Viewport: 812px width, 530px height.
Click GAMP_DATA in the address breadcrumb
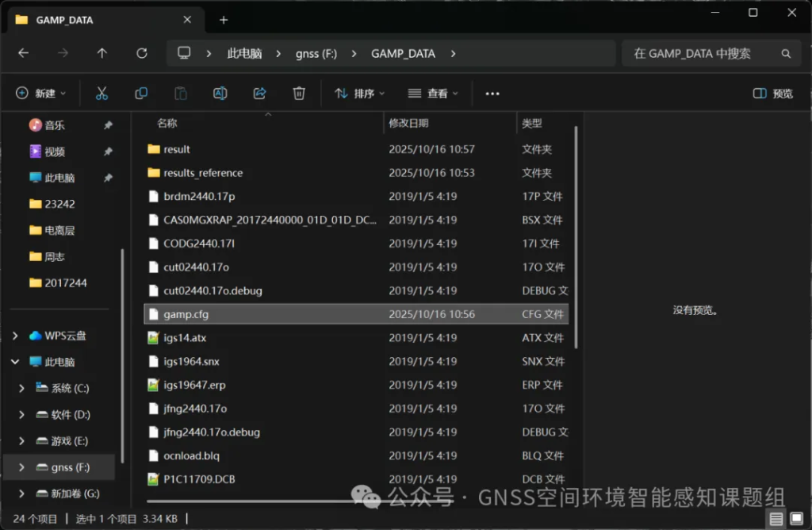coord(403,53)
